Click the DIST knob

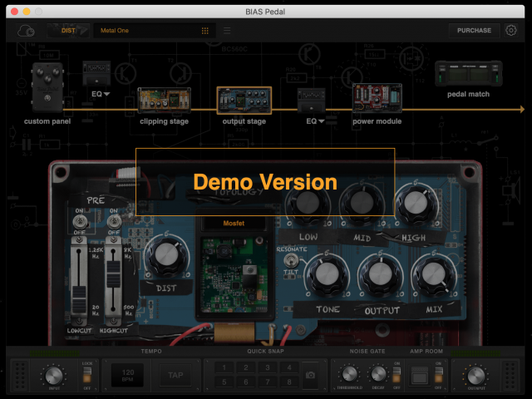tap(166, 255)
